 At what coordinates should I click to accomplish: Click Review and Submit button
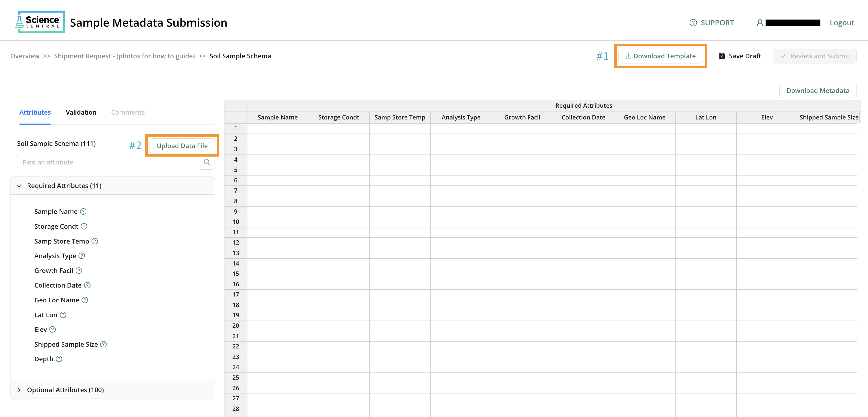click(814, 56)
